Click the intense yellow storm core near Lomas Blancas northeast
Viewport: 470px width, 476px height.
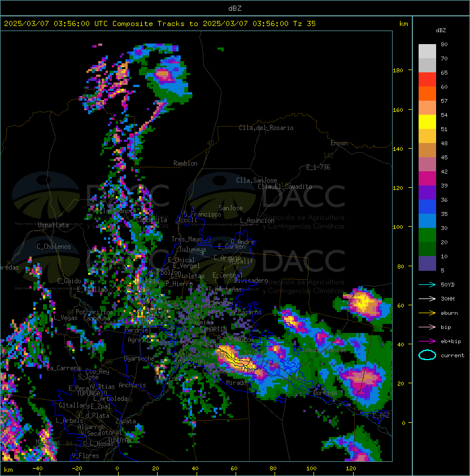(363, 302)
